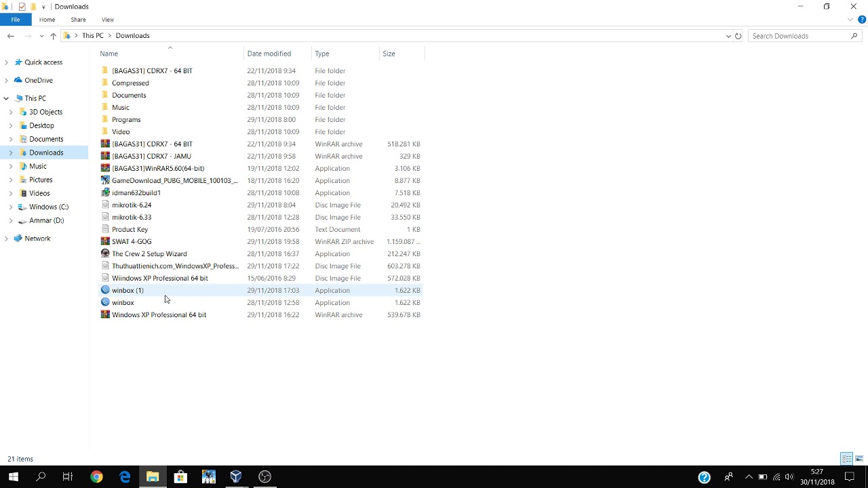Open Explorer help question mark icon

862,20
